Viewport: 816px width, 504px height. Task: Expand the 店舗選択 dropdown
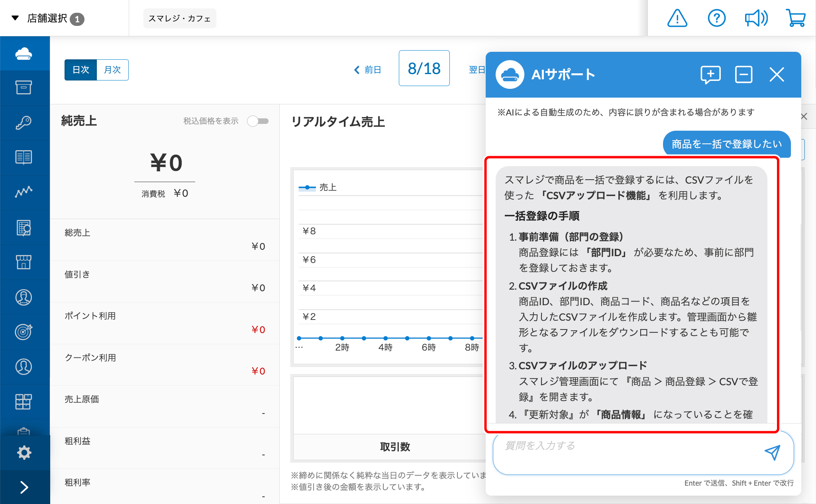tap(48, 18)
